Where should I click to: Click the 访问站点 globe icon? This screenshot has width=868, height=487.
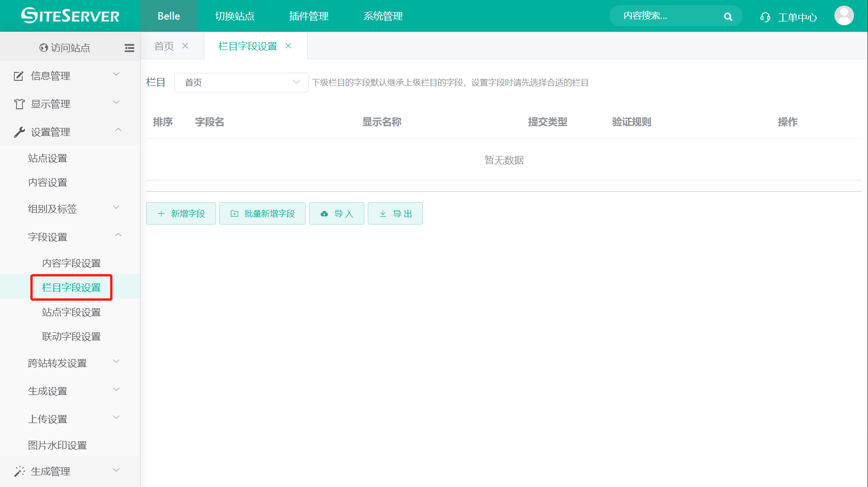tap(42, 47)
